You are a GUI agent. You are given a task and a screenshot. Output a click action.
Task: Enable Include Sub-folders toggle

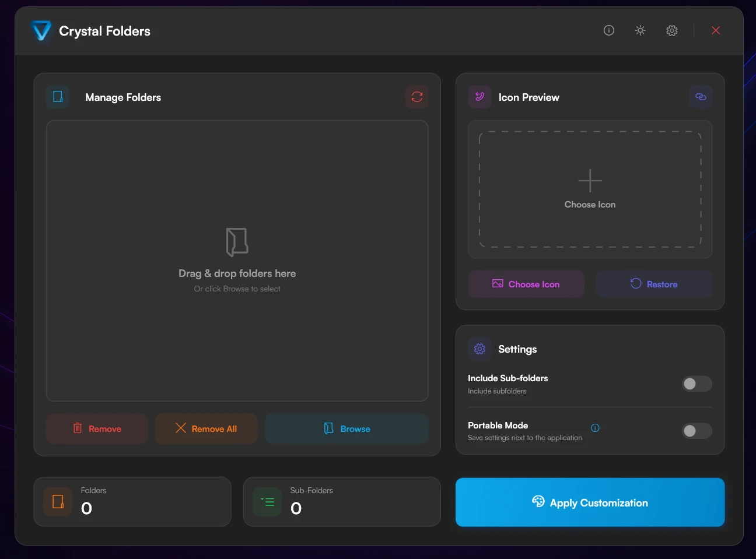[697, 384]
